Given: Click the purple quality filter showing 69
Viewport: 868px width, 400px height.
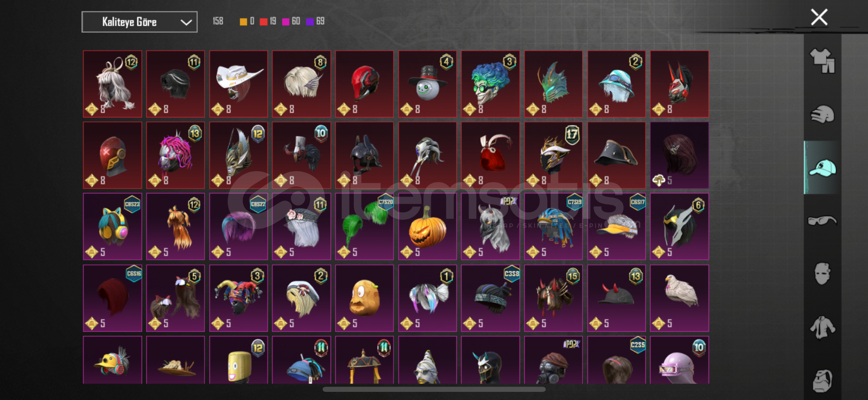Looking at the screenshot, I should point(315,21).
